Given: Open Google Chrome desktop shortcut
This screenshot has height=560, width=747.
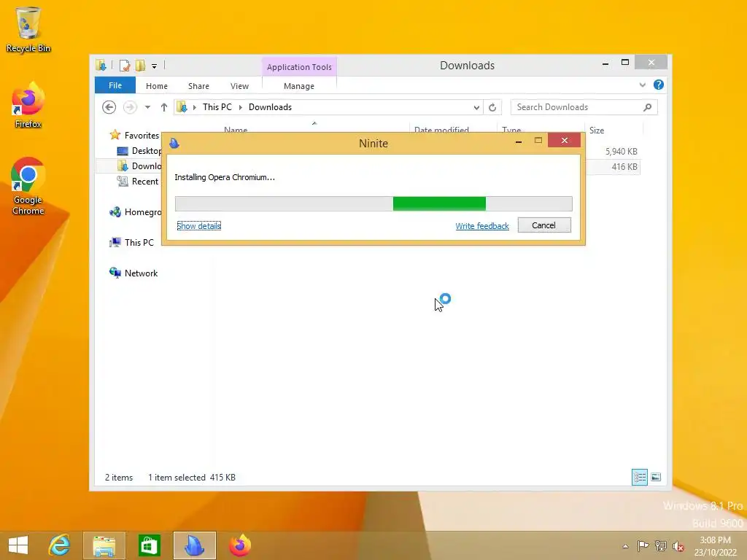Looking at the screenshot, I should [28, 186].
